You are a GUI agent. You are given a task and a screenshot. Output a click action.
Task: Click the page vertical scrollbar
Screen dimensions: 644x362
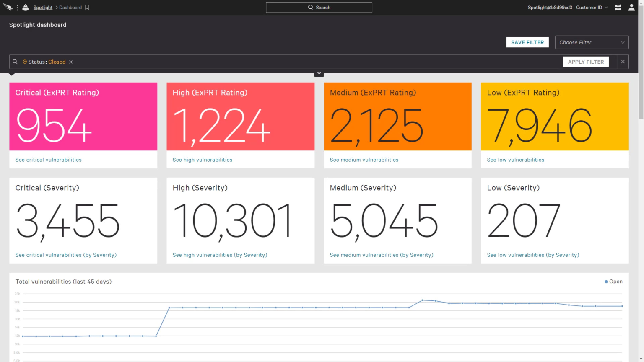click(641, 63)
